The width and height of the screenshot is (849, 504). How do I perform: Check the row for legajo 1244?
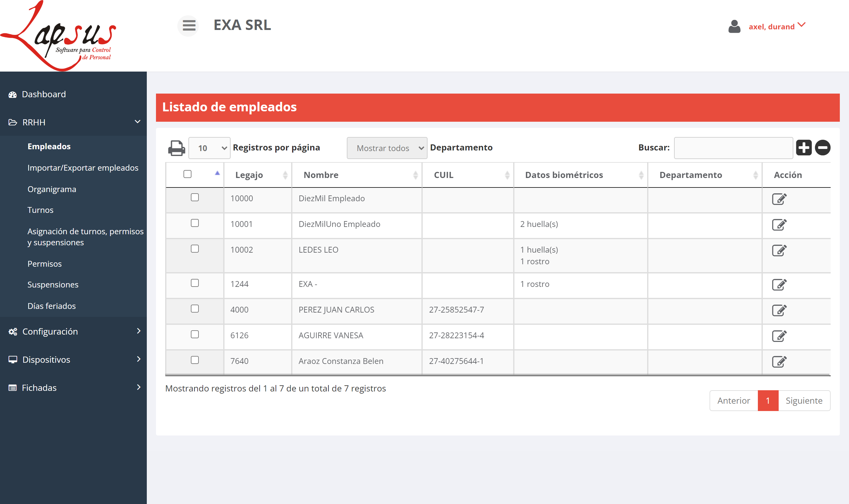pyautogui.click(x=195, y=283)
